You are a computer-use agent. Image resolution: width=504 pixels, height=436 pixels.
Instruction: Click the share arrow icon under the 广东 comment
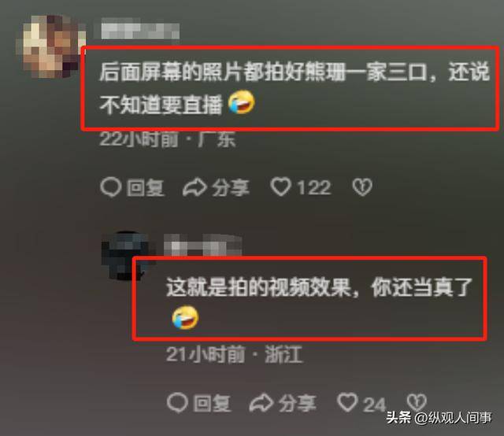(x=195, y=187)
